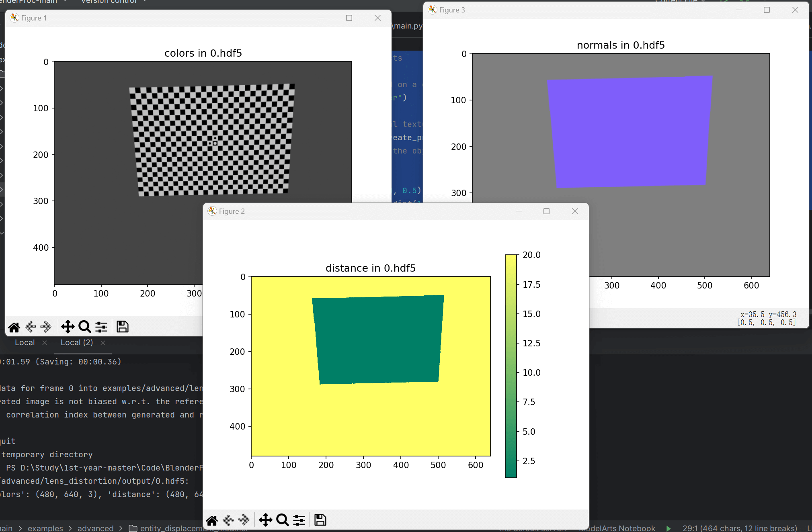This screenshot has width=812, height=532.
Task: Click line position 29:1 in status bar
Action: coord(739,528)
